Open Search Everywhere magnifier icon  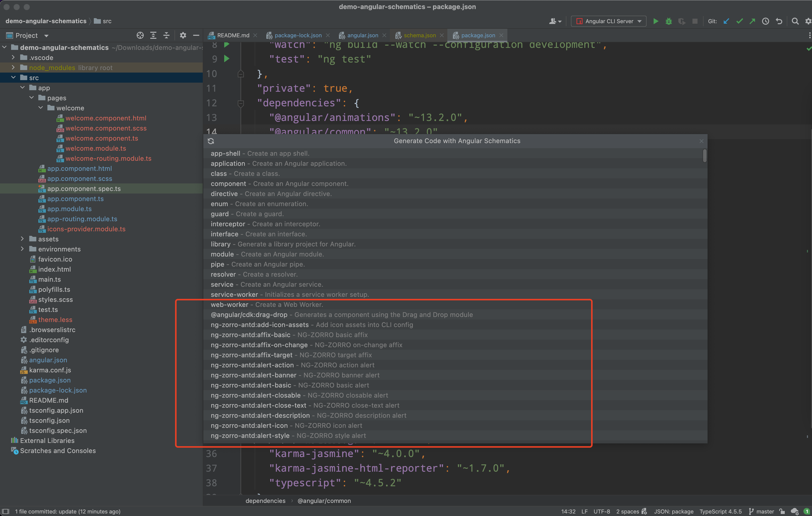point(795,21)
